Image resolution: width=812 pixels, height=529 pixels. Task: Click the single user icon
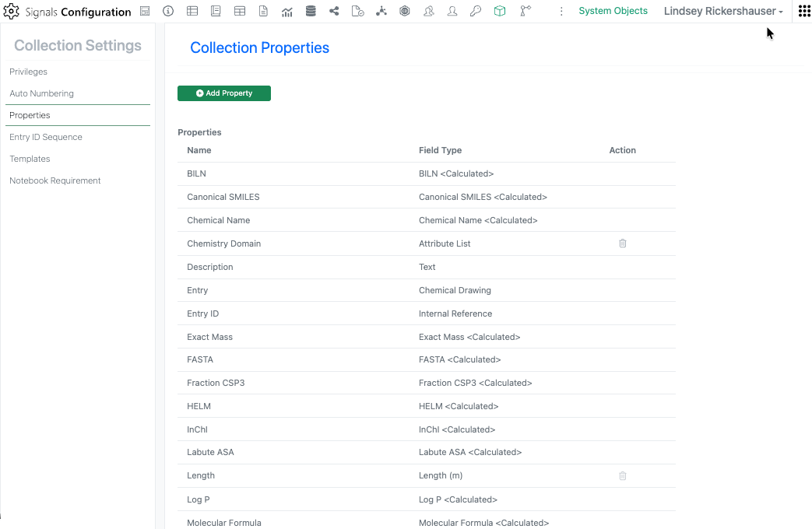point(452,11)
